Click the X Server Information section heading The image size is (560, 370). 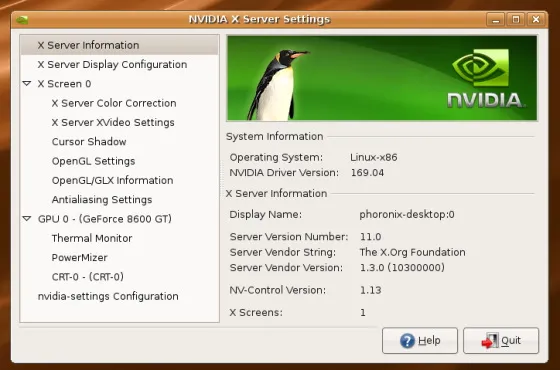pos(276,193)
